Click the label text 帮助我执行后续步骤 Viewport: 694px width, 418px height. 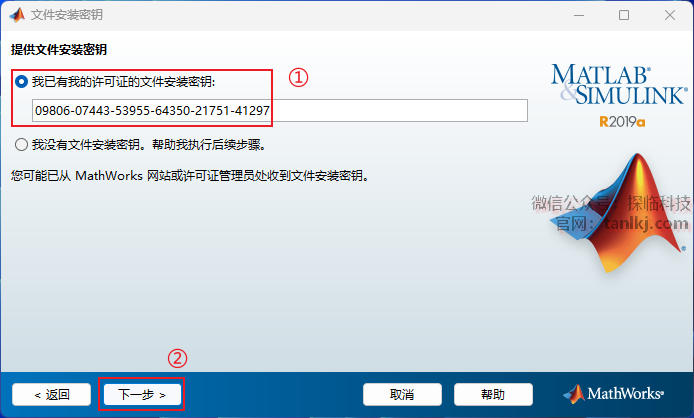click(209, 145)
